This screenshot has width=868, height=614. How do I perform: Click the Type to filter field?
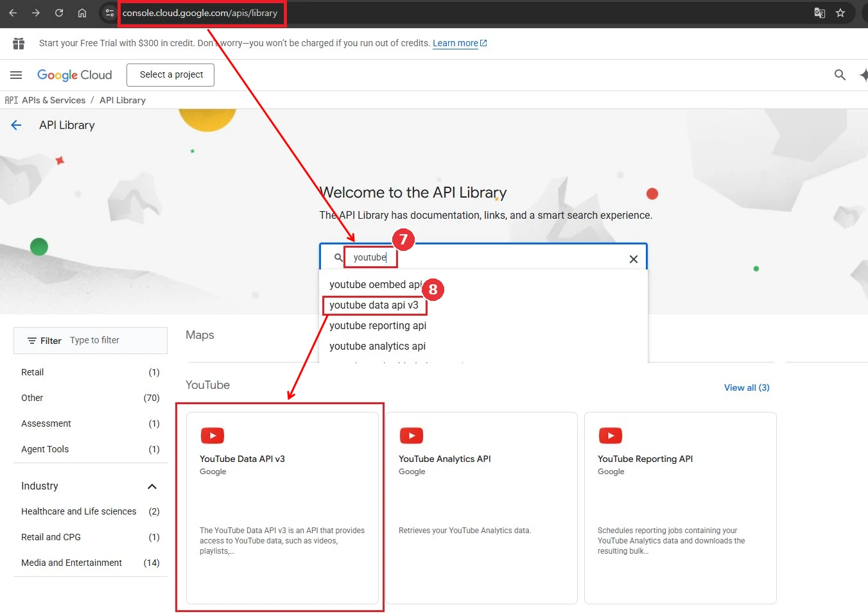coord(116,341)
